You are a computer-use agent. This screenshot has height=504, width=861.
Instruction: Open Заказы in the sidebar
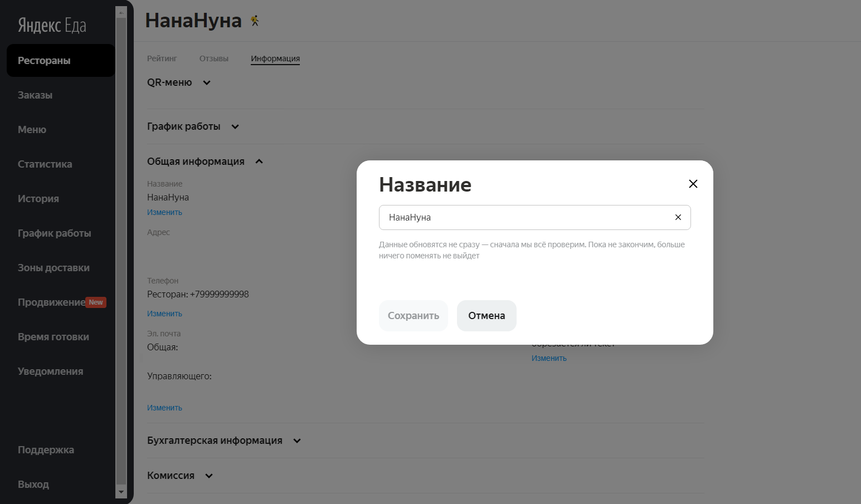point(35,95)
